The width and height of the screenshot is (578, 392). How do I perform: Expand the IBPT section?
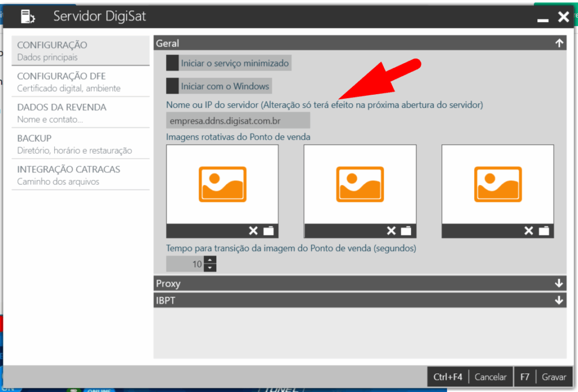pos(559,301)
